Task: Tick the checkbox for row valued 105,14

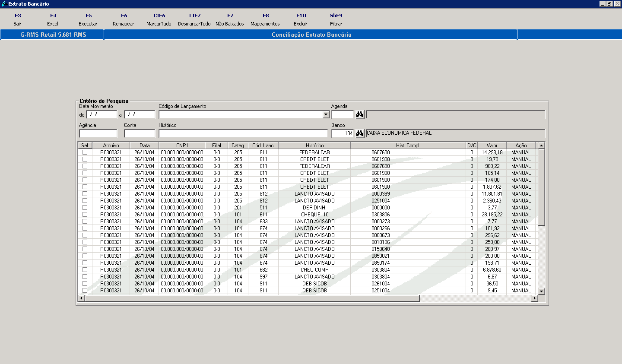Action: pos(85,173)
